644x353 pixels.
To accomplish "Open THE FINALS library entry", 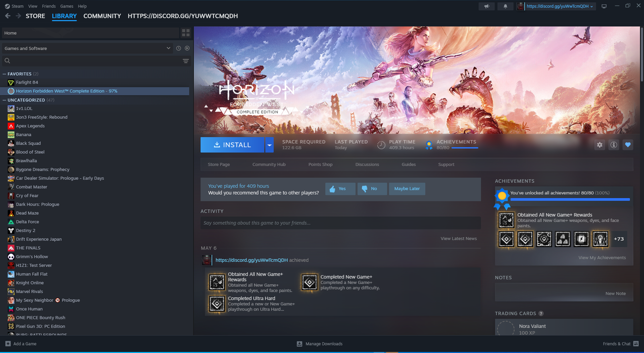I will tap(96, 248).
